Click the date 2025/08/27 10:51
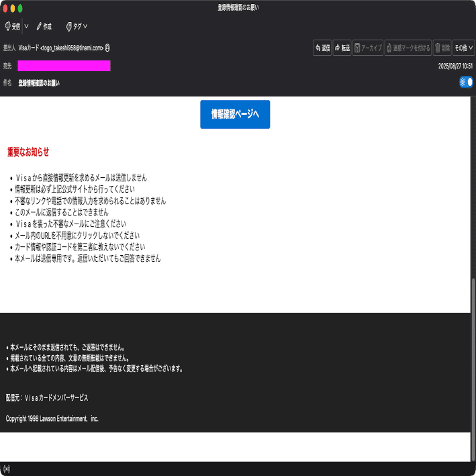The height and width of the screenshot is (476, 476). tap(455, 66)
